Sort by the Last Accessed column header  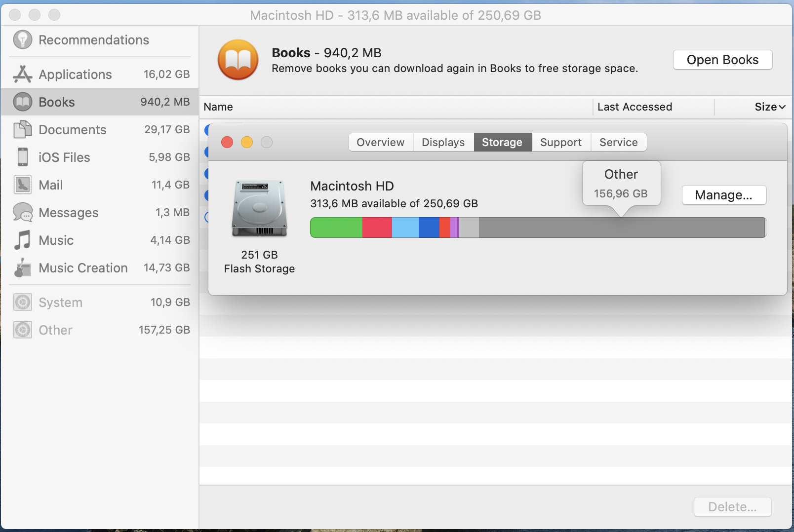[x=635, y=107]
